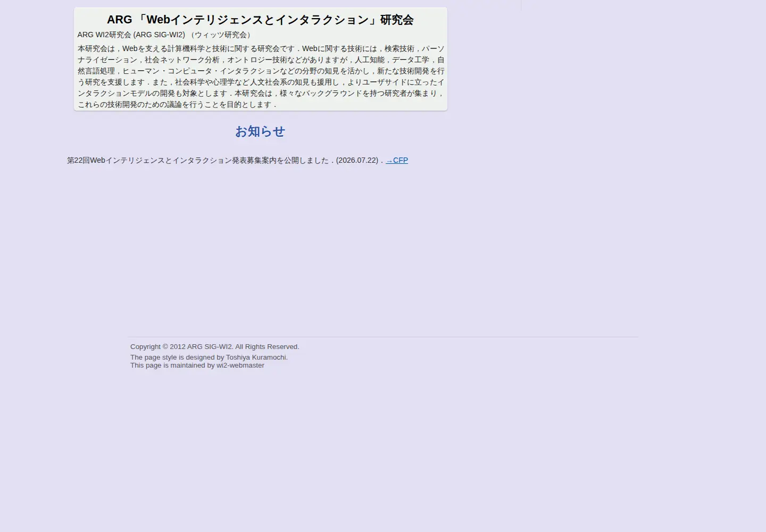
Task: Open the →CFP link
Action: click(x=397, y=160)
